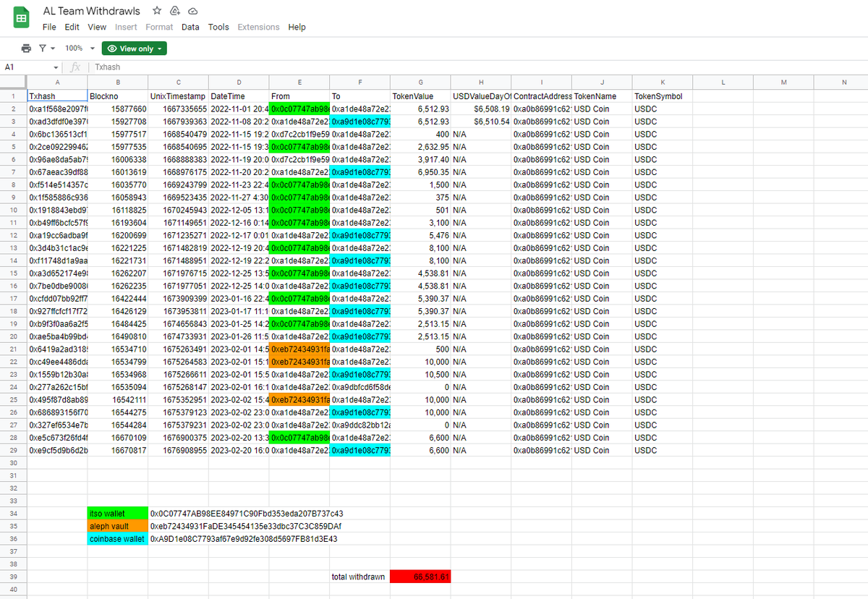This screenshot has width=868, height=599.
Task: Click the block number 16670817 cell
Action: (118, 450)
